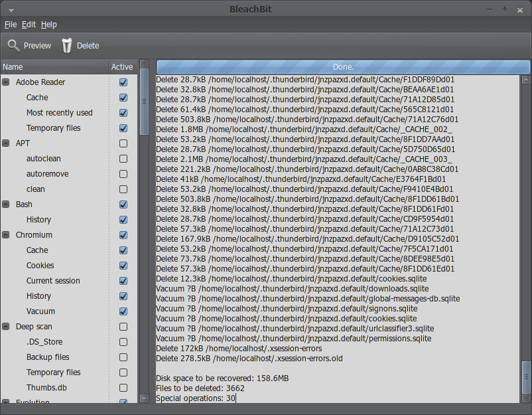Click the Delete trash can icon
The width and height of the screenshot is (532, 415).
[x=66, y=45]
